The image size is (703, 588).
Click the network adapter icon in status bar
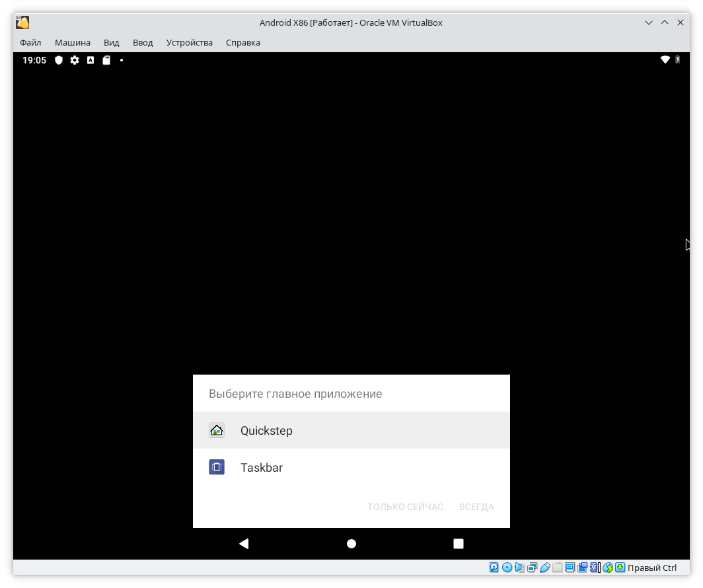(532, 568)
